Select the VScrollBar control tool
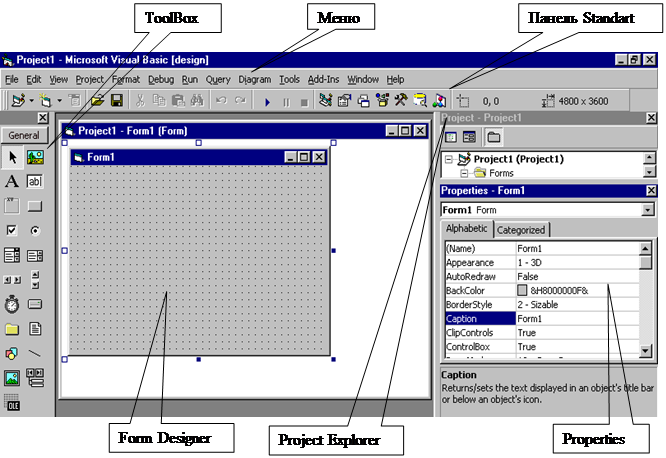 (35, 280)
